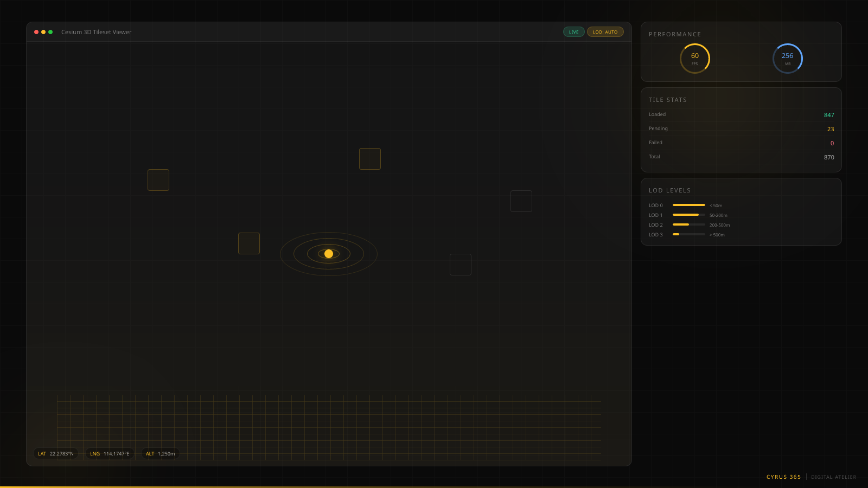Viewport: 868px width, 488px height.
Task: Select the tile box left of the rings
Action: (x=249, y=243)
